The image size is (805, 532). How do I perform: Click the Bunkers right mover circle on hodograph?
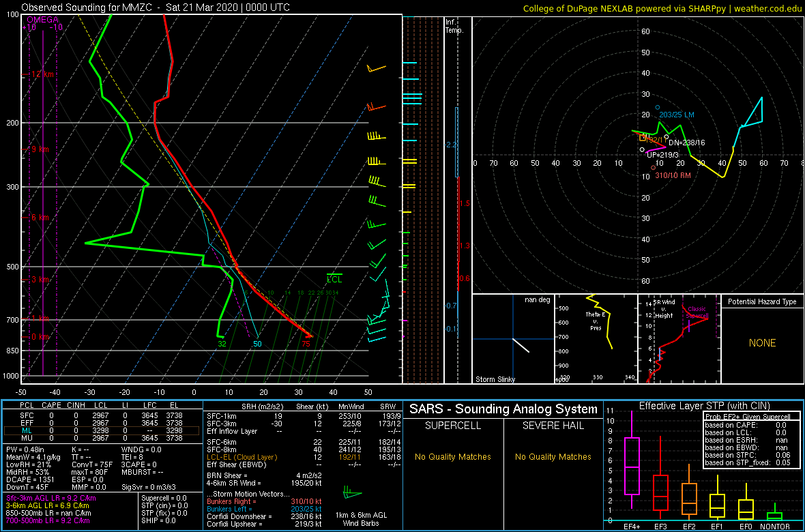653,168
